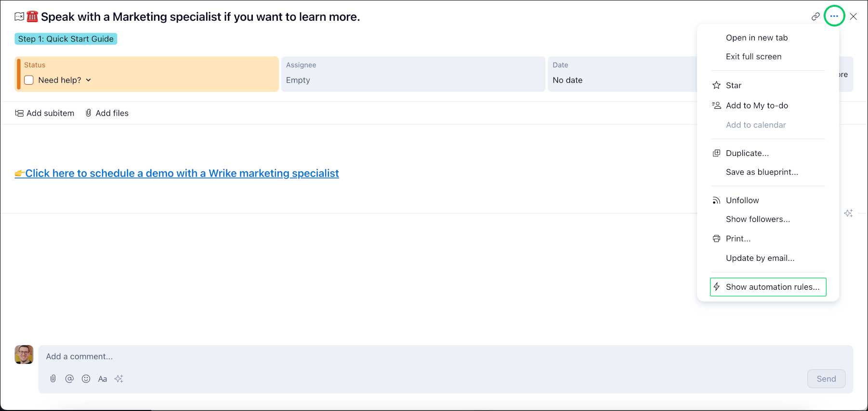Open the three-dot more actions menu
868x411 pixels.
(x=834, y=16)
